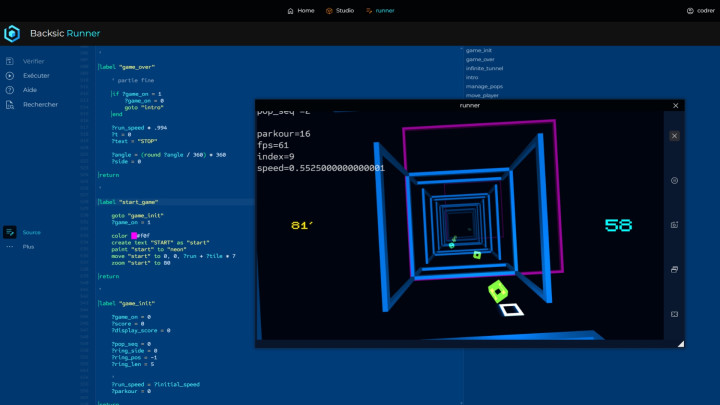The height and width of the screenshot is (405, 720).
Task: Select the Source editor icon
Action: pos(10,232)
